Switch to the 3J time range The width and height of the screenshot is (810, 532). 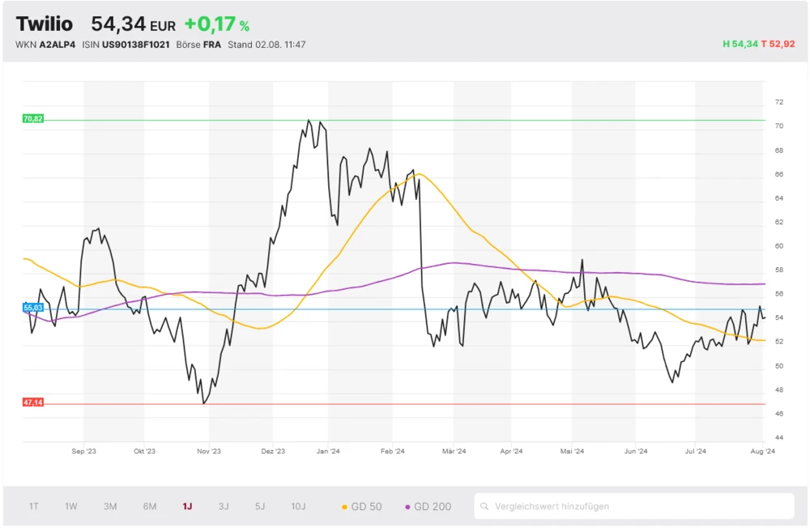click(x=224, y=507)
